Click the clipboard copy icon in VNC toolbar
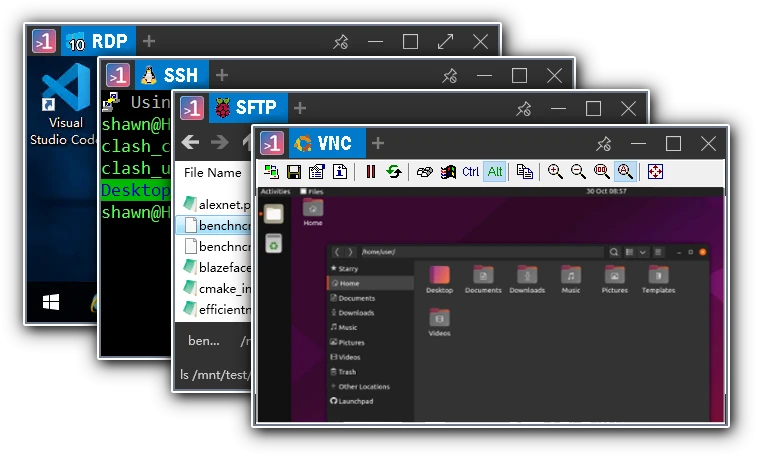757x455 pixels. (x=524, y=171)
